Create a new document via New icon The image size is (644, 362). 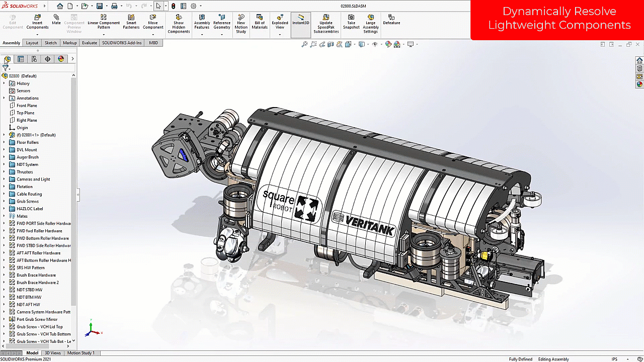pyautogui.click(x=70, y=6)
